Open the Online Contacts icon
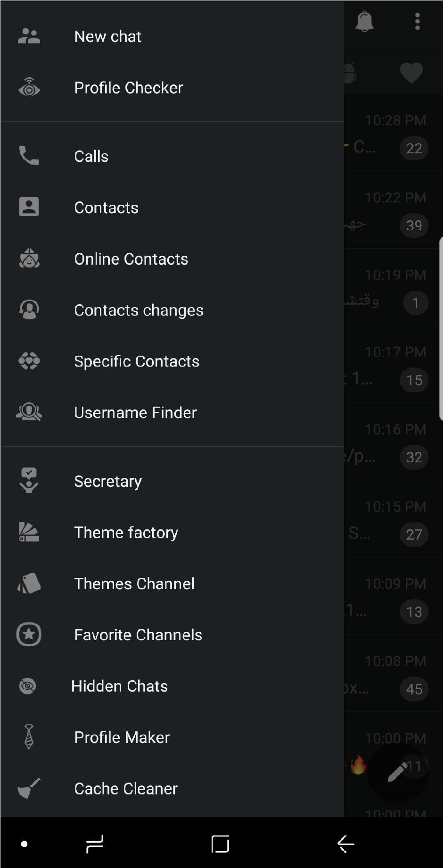Viewport: 443px width, 868px height. (x=29, y=259)
